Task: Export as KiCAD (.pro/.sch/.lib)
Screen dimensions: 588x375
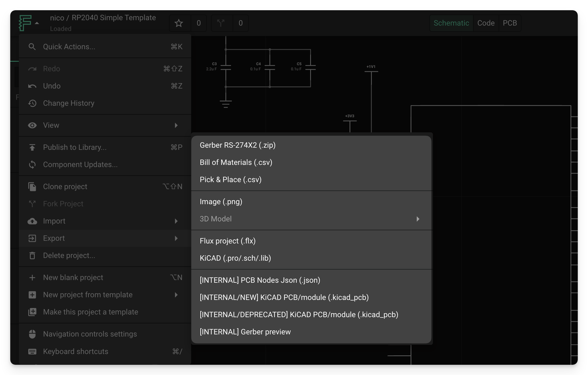Action: pyautogui.click(x=236, y=258)
